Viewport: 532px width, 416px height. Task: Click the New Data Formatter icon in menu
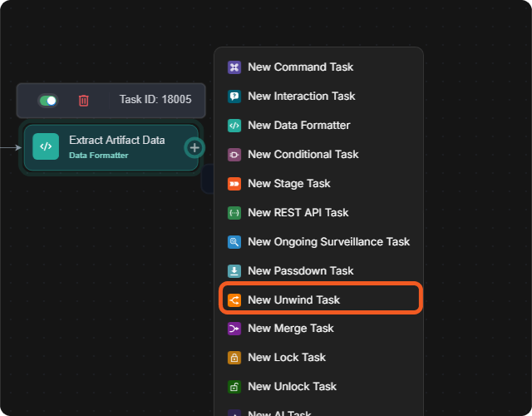[x=234, y=126]
